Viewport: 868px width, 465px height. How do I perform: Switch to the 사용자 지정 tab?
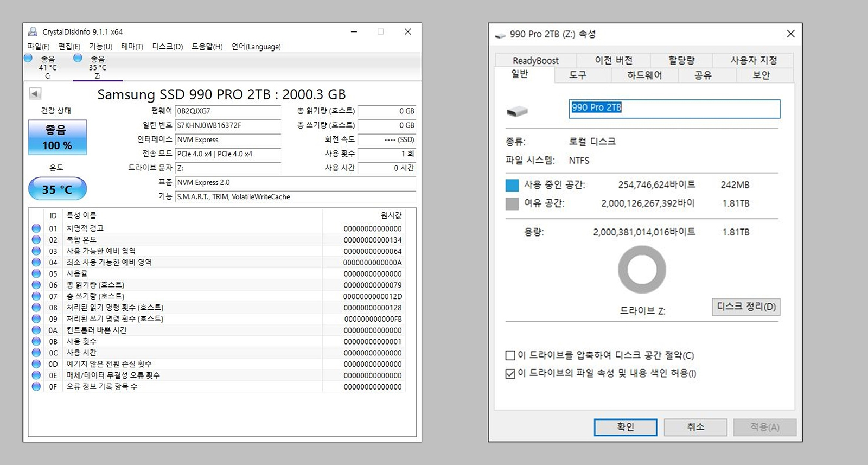click(x=754, y=60)
